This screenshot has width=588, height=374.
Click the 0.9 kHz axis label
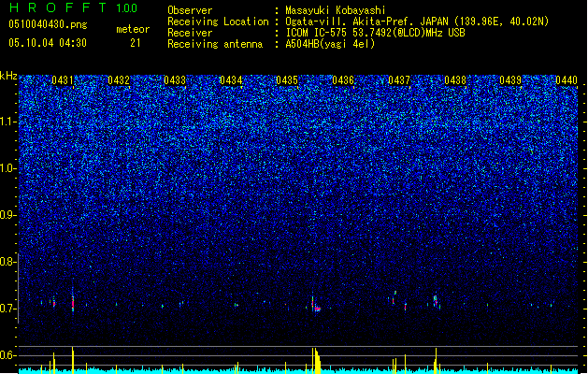[x=7, y=215]
